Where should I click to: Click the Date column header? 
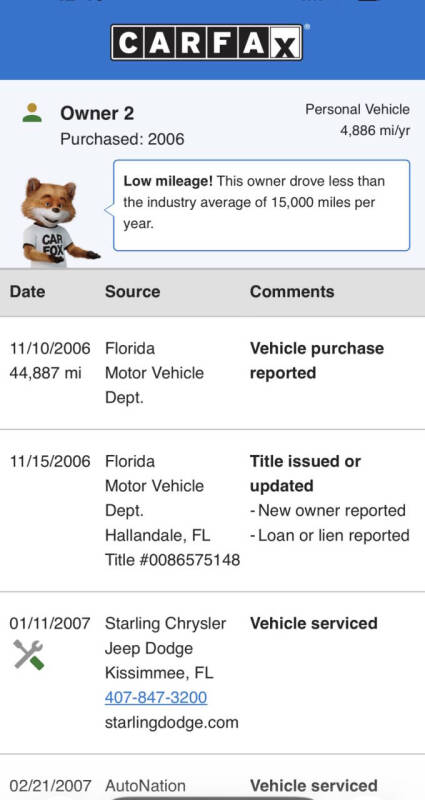pyautogui.click(x=28, y=292)
